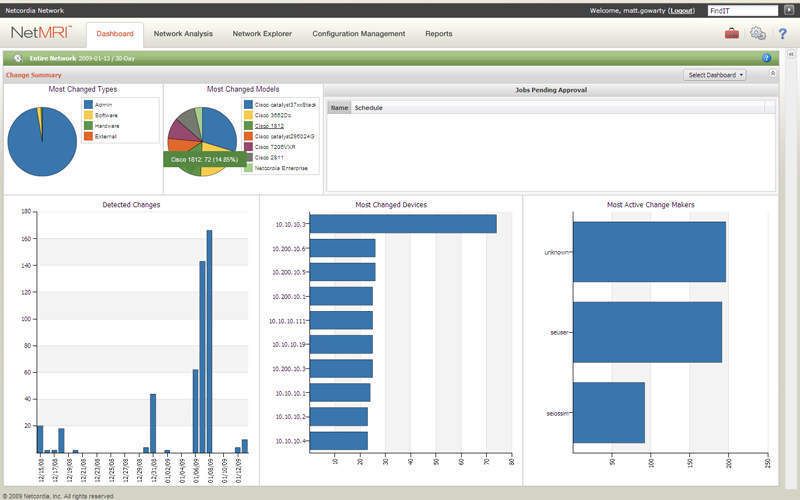The width and height of the screenshot is (800, 500).
Task: Click the 10.200.10.1 bar
Action: [341, 296]
